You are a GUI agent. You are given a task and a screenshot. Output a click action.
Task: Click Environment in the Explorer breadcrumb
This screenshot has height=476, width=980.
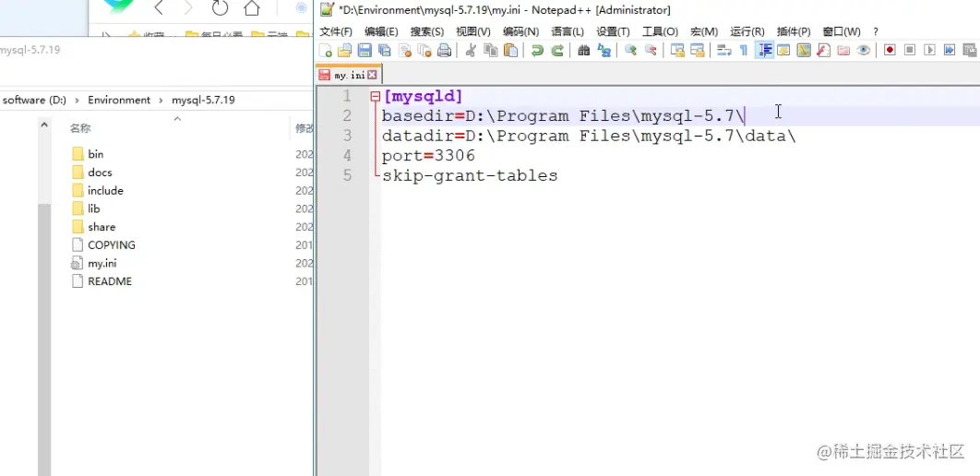(119, 100)
